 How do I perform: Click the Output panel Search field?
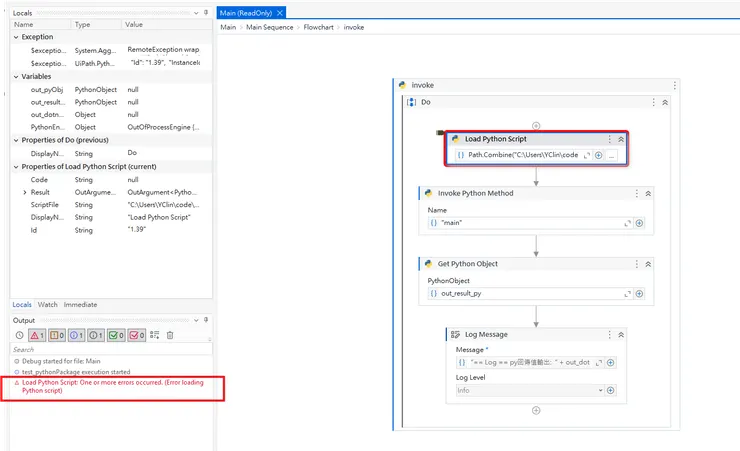coord(111,350)
